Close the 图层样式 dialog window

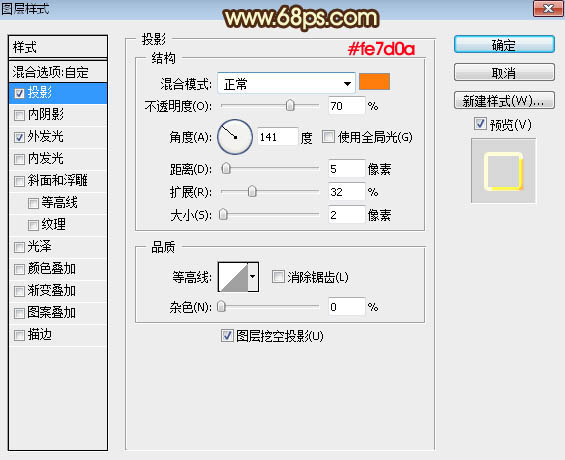548,8
